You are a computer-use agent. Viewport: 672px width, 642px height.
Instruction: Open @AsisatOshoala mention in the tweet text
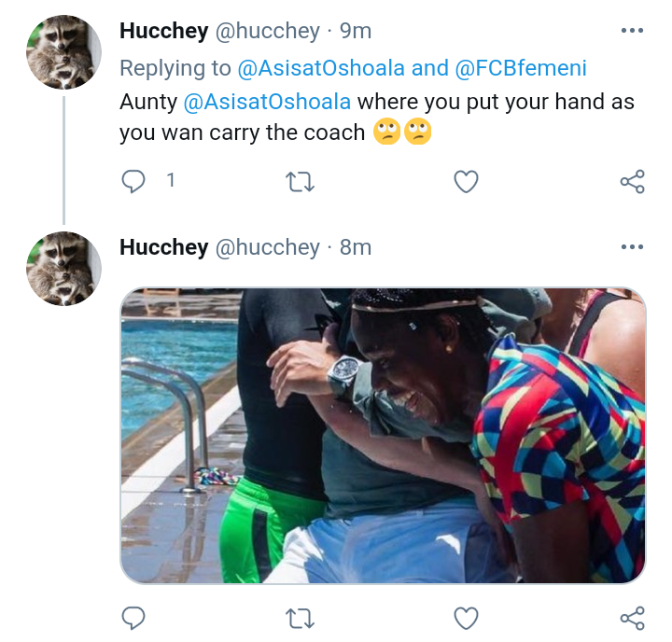click(x=267, y=102)
